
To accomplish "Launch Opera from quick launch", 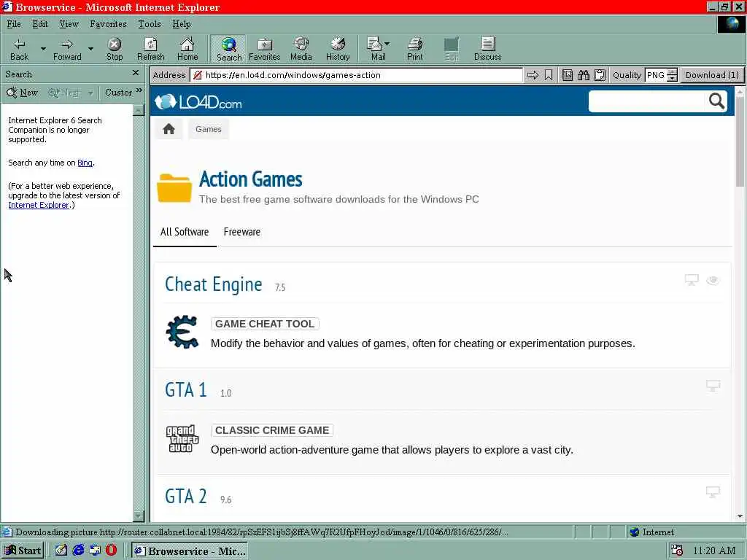I will [111, 551].
